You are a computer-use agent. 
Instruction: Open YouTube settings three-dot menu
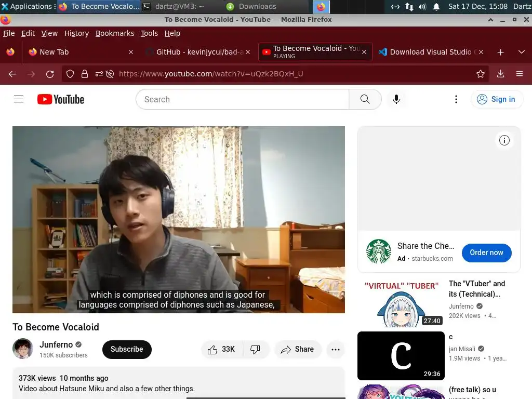click(x=456, y=99)
